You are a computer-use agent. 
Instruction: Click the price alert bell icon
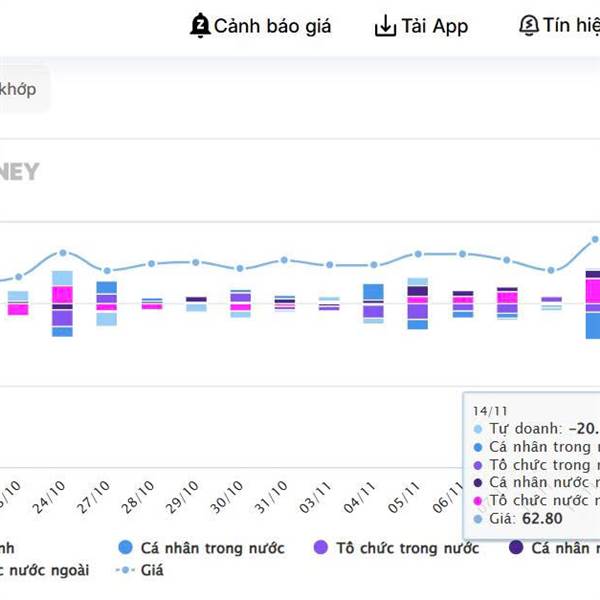tap(200, 26)
